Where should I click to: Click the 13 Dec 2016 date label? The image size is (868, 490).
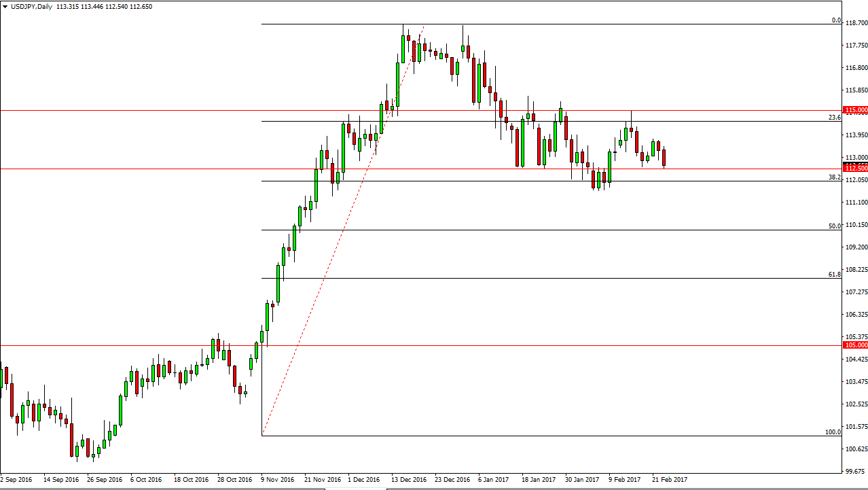pos(408,480)
